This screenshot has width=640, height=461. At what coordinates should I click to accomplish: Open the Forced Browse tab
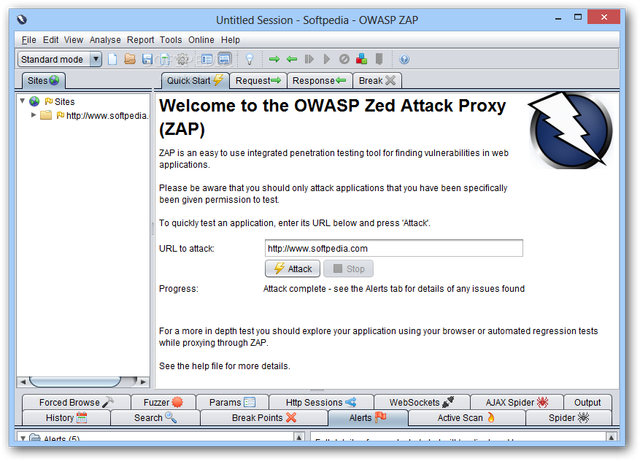pos(76,402)
